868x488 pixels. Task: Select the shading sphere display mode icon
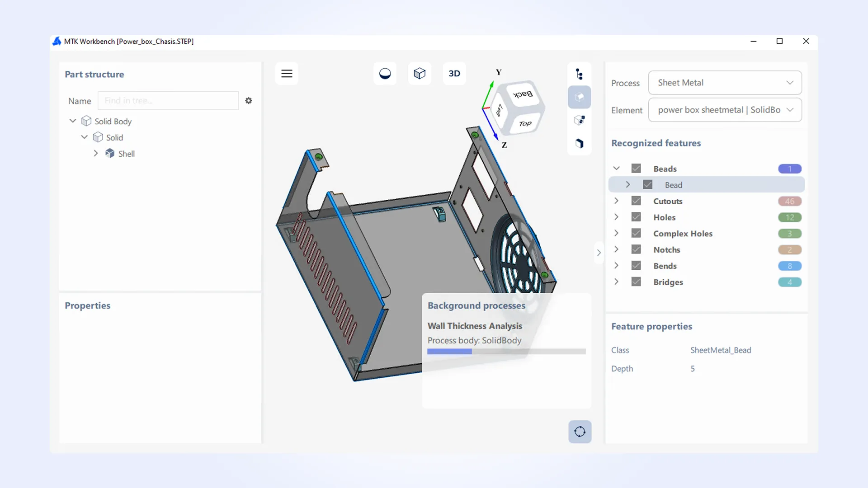(x=384, y=73)
